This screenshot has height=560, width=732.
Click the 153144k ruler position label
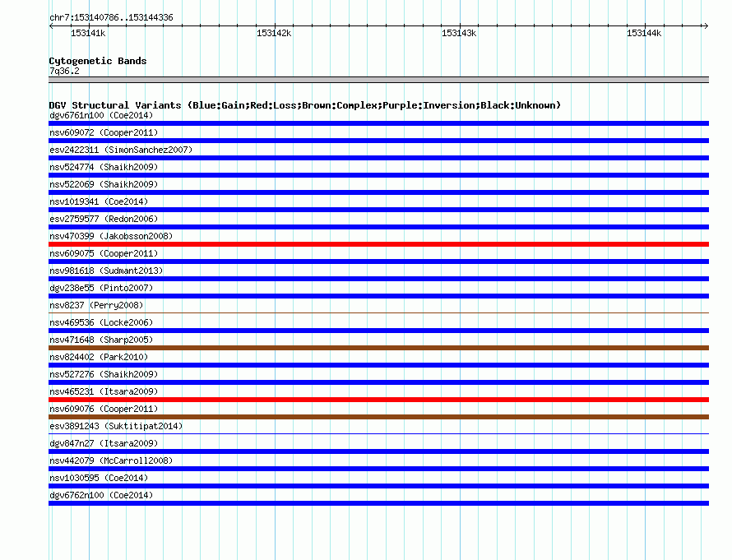click(x=644, y=33)
